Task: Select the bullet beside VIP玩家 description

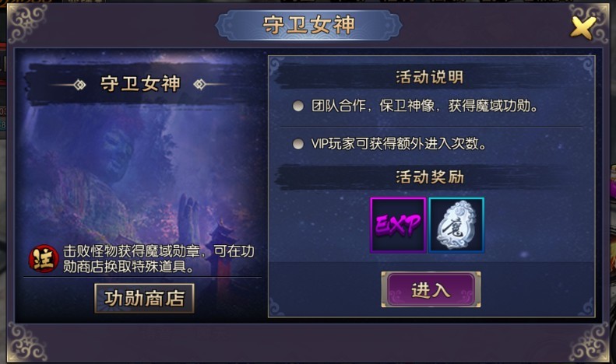Action: pos(298,144)
